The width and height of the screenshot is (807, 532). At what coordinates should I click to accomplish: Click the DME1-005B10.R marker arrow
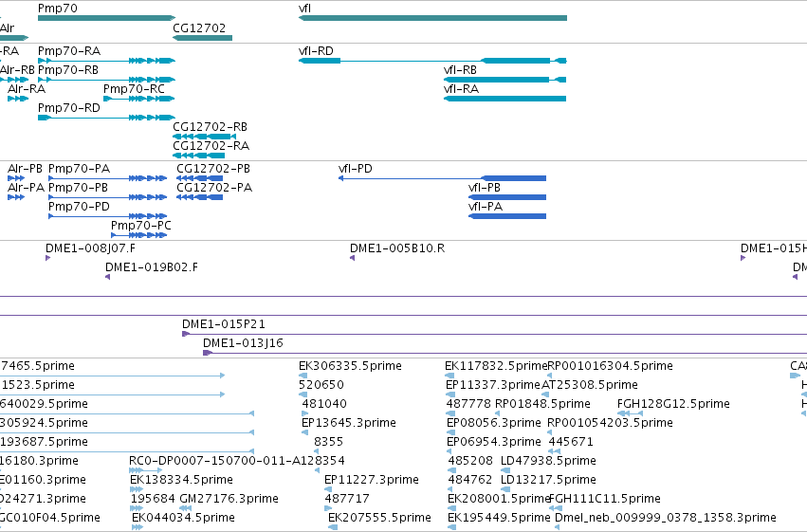coord(353,258)
